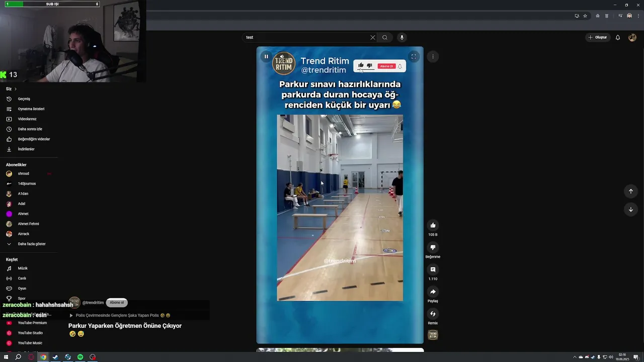Open Windows notification center

[x=636, y=357]
